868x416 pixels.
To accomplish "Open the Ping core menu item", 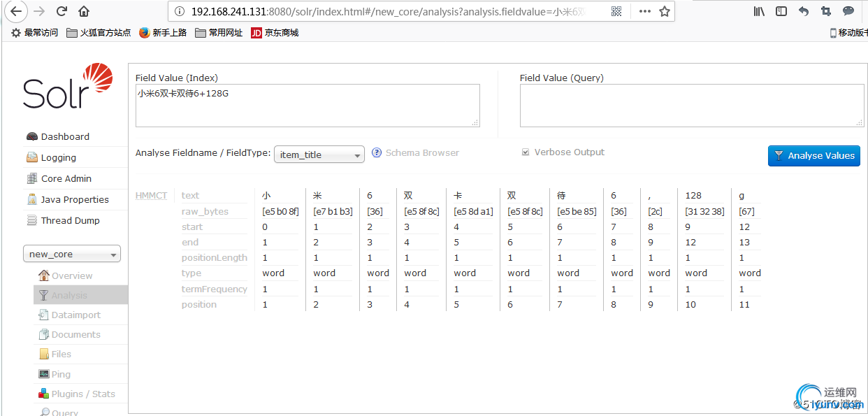I will (x=55, y=374).
